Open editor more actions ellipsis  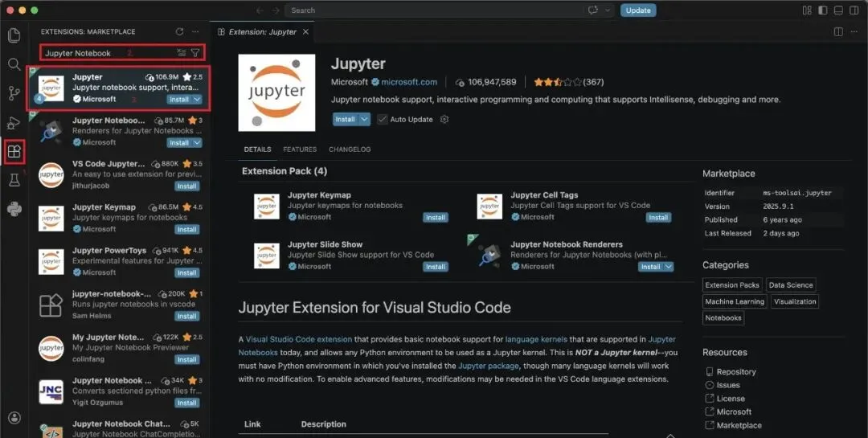[854, 31]
